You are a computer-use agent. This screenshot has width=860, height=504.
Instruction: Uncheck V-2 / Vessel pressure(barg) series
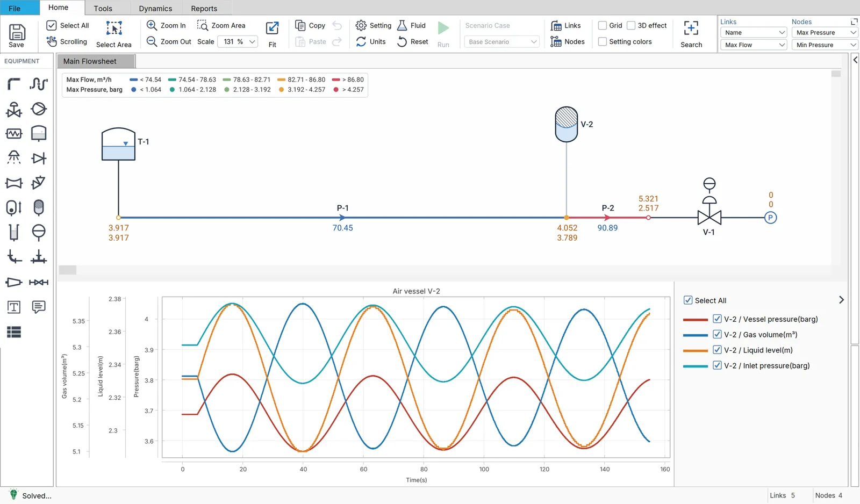coord(717,319)
